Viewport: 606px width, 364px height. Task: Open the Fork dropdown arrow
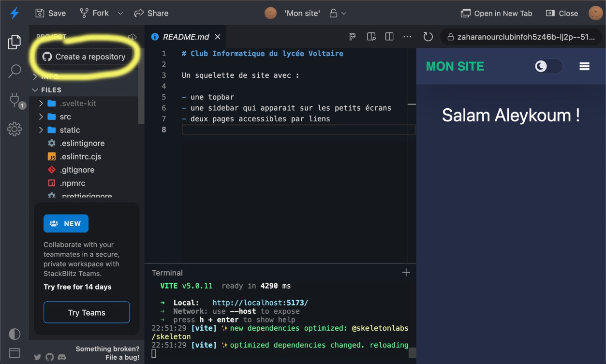coord(120,13)
